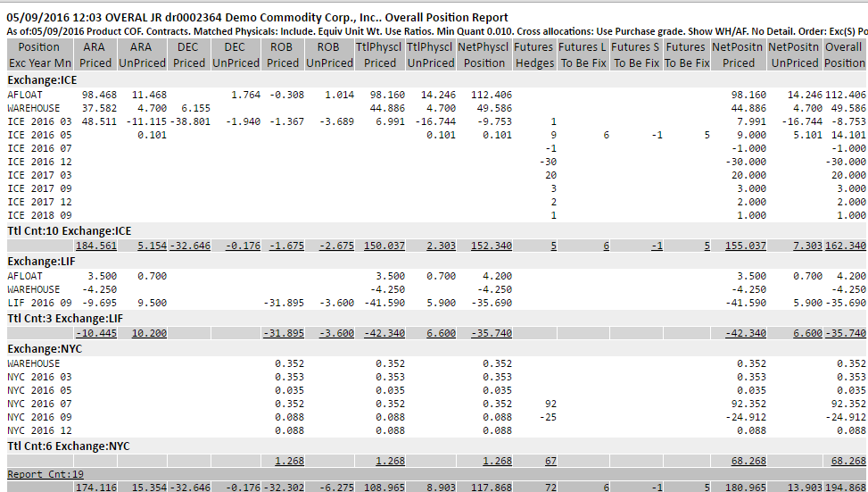Select the ICE 2017 03 row label

point(39,175)
